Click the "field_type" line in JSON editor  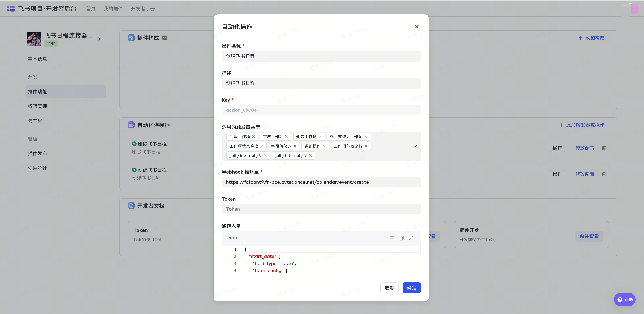coord(274,264)
